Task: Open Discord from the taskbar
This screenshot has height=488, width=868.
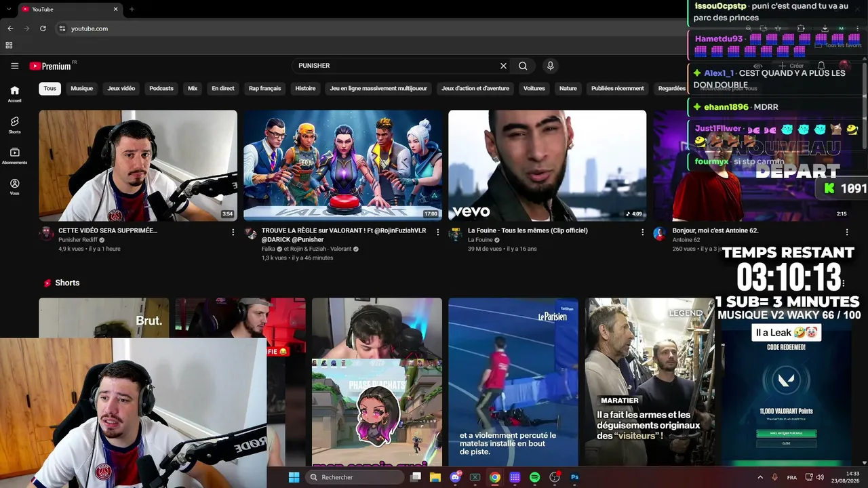Action: click(x=456, y=477)
